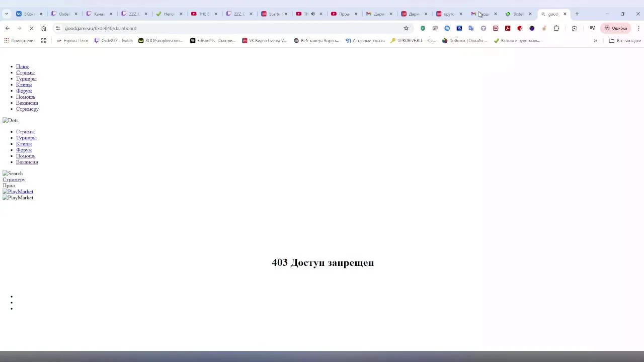
Task: Bookmark this page with the star icon
Action: point(406,28)
